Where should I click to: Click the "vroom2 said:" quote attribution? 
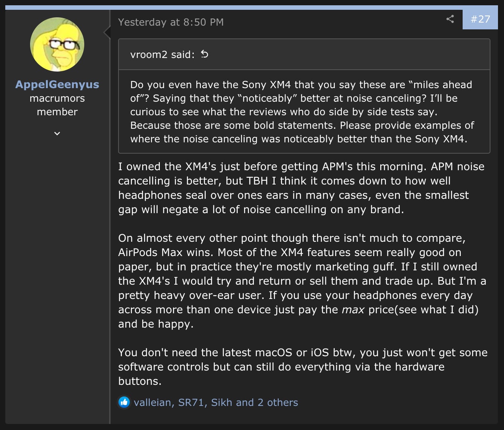tap(162, 55)
